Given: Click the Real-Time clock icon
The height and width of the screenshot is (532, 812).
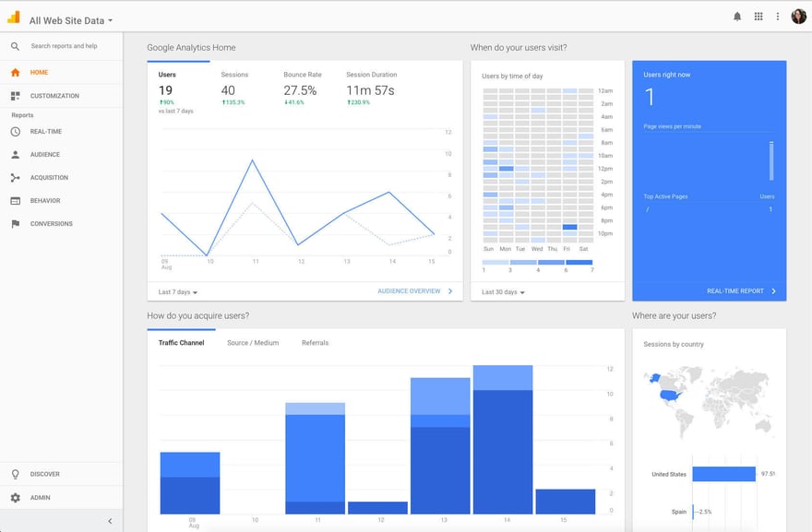Looking at the screenshot, I should click(x=15, y=132).
